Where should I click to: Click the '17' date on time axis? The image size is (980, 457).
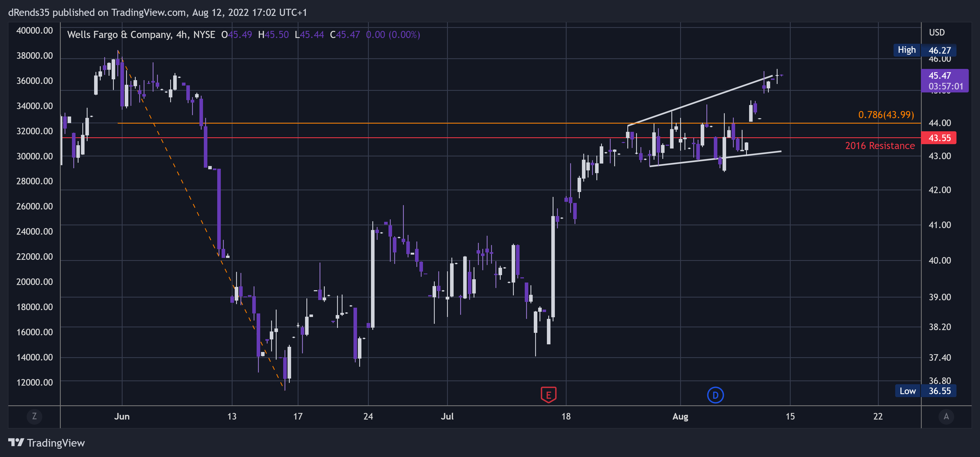click(297, 416)
